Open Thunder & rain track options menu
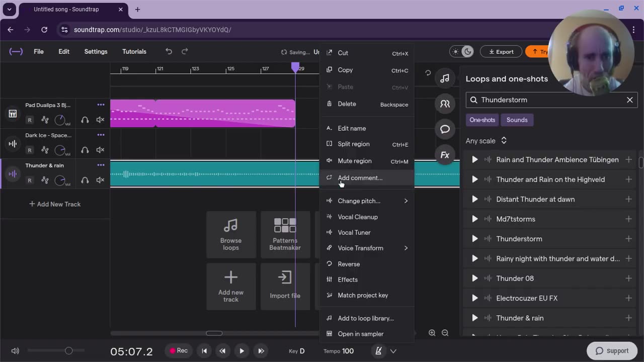This screenshot has height=362, width=644. 101,165
